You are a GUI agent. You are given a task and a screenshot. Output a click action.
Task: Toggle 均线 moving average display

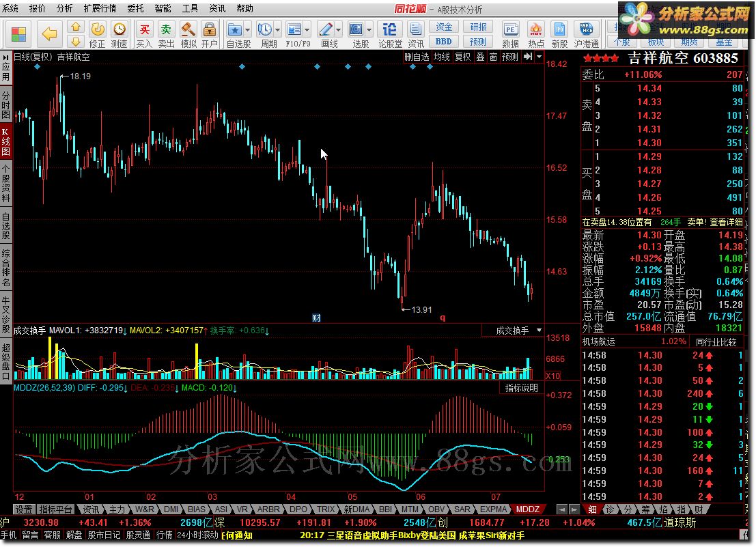point(441,57)
